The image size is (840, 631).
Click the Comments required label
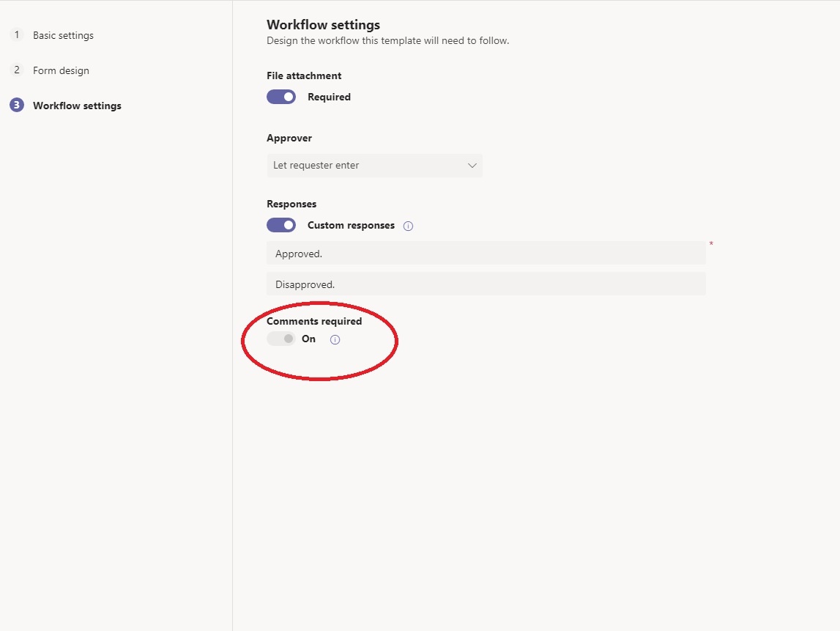[x=314, y=321]
